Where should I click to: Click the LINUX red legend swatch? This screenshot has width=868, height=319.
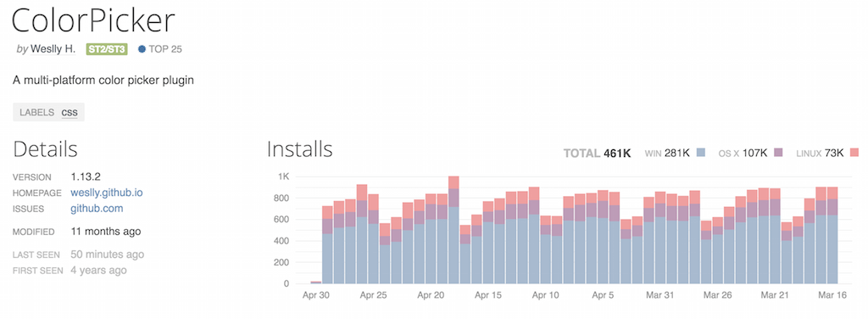[x=854, y=153]
